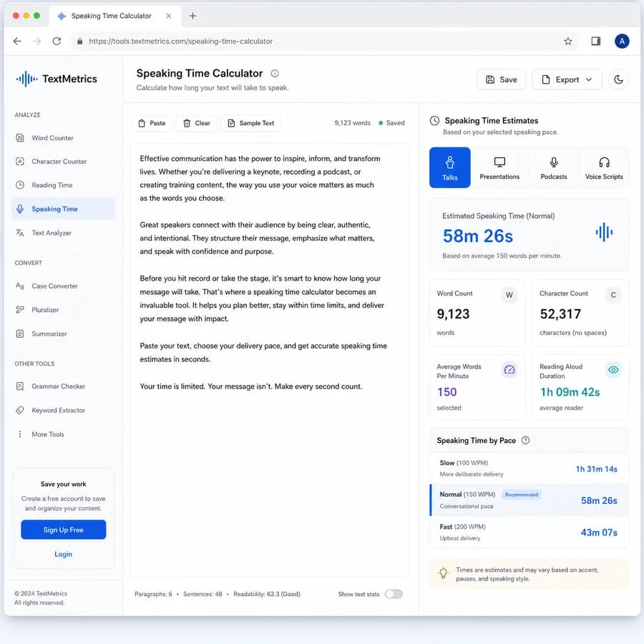Open the Export dropdown
This screenshot has width=644, height=644.
point(567,79)
